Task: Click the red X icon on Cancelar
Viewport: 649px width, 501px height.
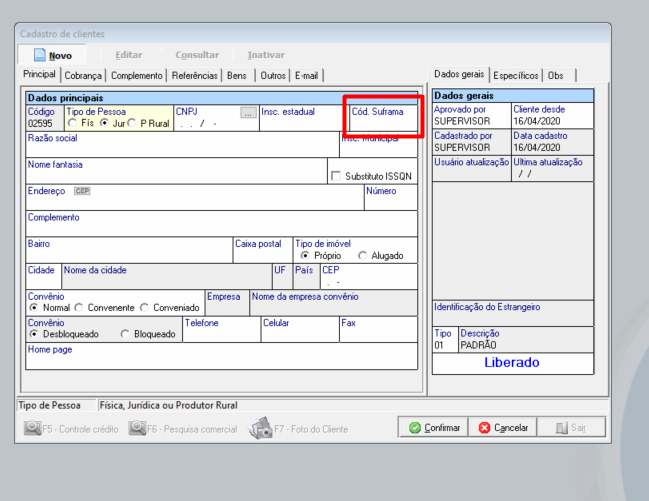Action: point(484,428)
